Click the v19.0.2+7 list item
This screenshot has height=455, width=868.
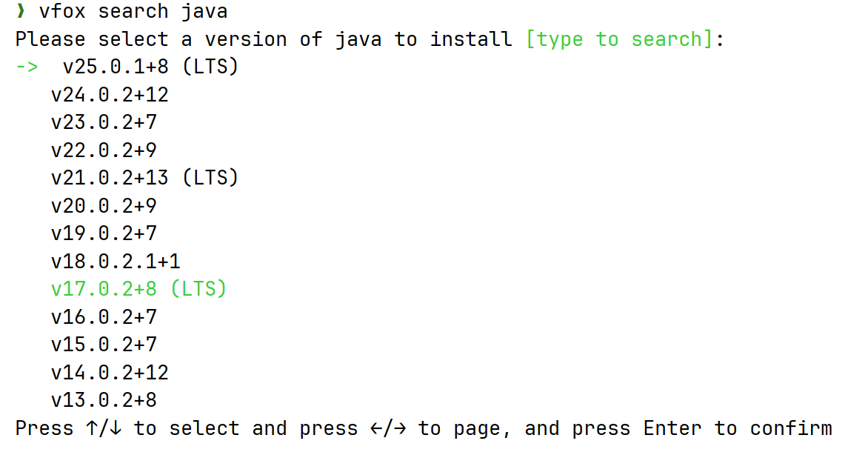pyautogui.click(x=104, y=233)
